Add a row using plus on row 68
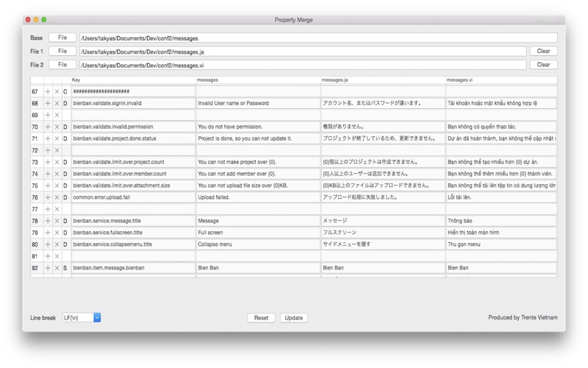 [x=48, y=103]
